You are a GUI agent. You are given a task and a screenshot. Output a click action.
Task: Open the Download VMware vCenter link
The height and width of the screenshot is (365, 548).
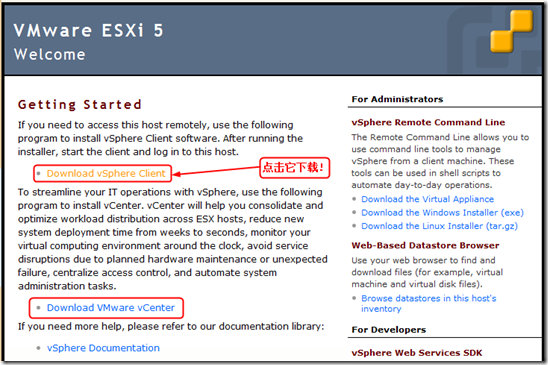click(x=111, y=308)
